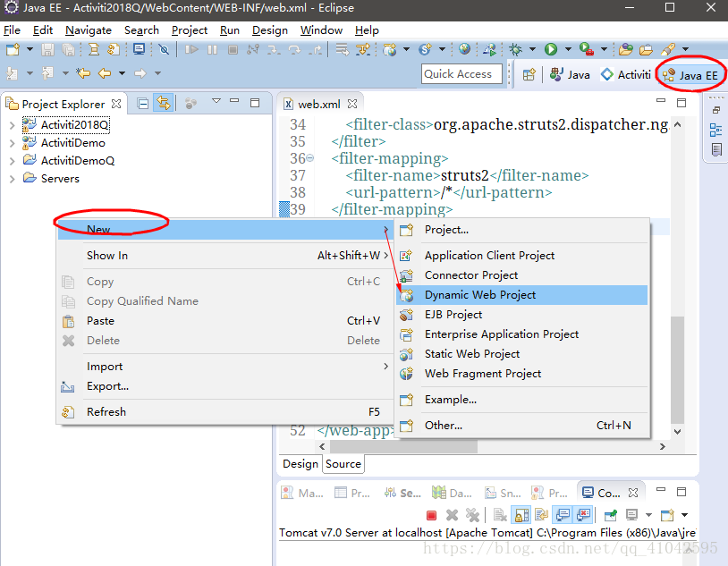Toggle Word Wrap in Console
Screen dimensions: 728x566
coord(542,515)
